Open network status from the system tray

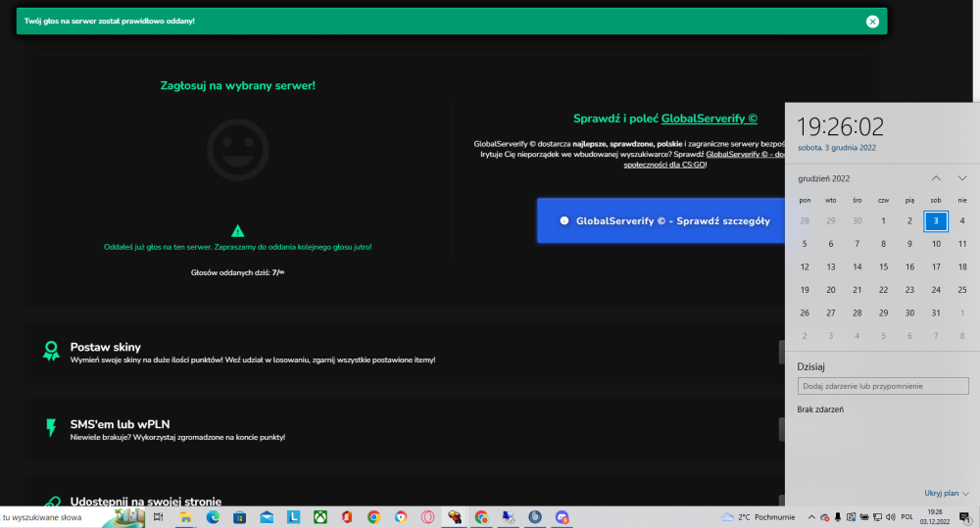pos(877,517)
